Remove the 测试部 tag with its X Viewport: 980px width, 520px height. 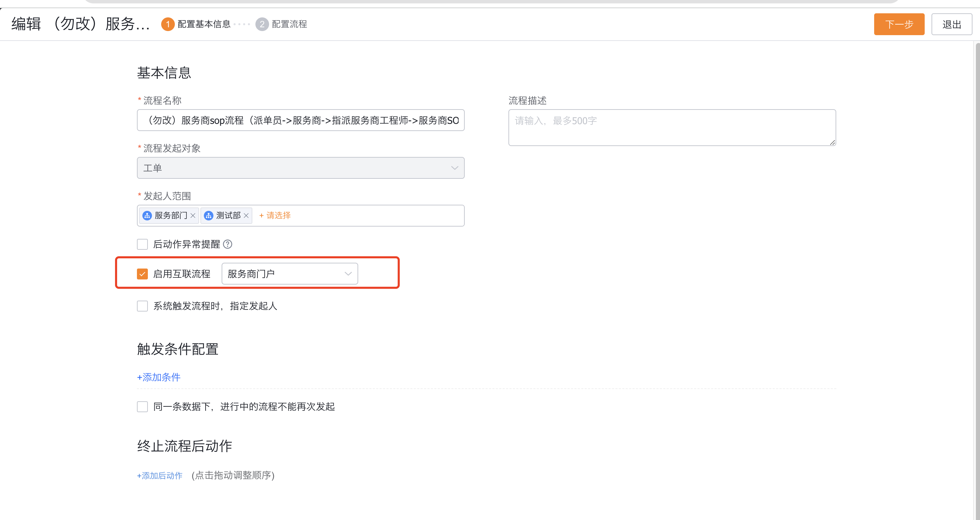point(246,216)
